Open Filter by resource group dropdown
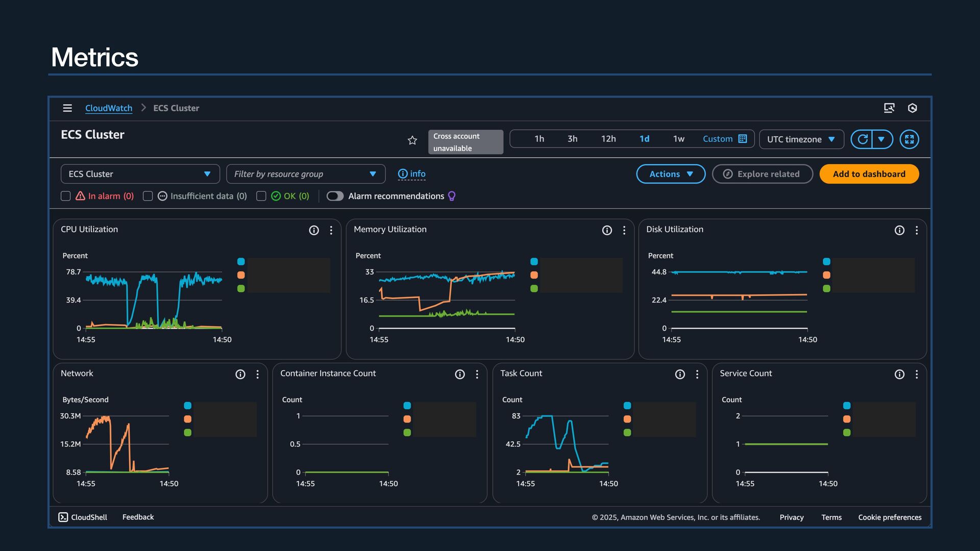Image resolution: width=980 pixels, height=551 pixels. coord(306,174)
